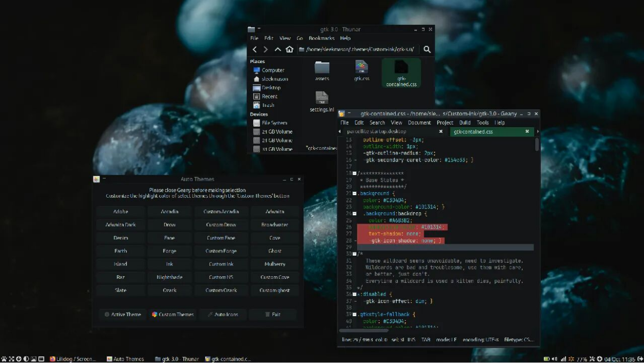The width and height of the screenshot is (644, 363).
Task: Click the network signal tray icon
Action: tap(564, 359)
